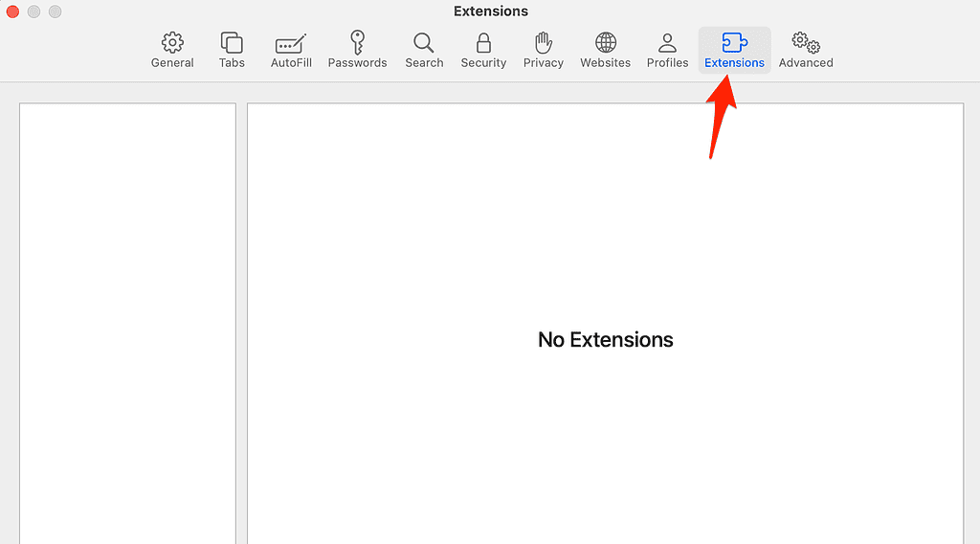Select the "Security" label text
The height and width of the screenshot is (544, 980).
(x=483, y=63)
